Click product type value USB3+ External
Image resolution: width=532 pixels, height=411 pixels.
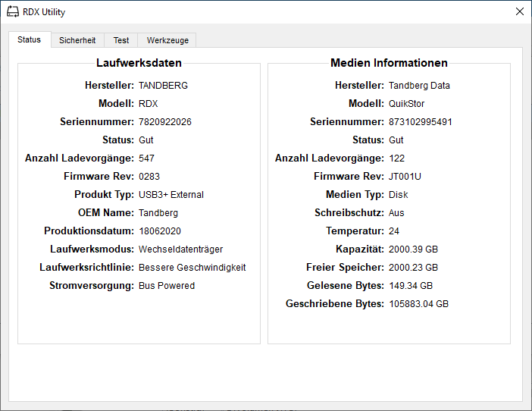pyautogui.click(x=171, y=195)
